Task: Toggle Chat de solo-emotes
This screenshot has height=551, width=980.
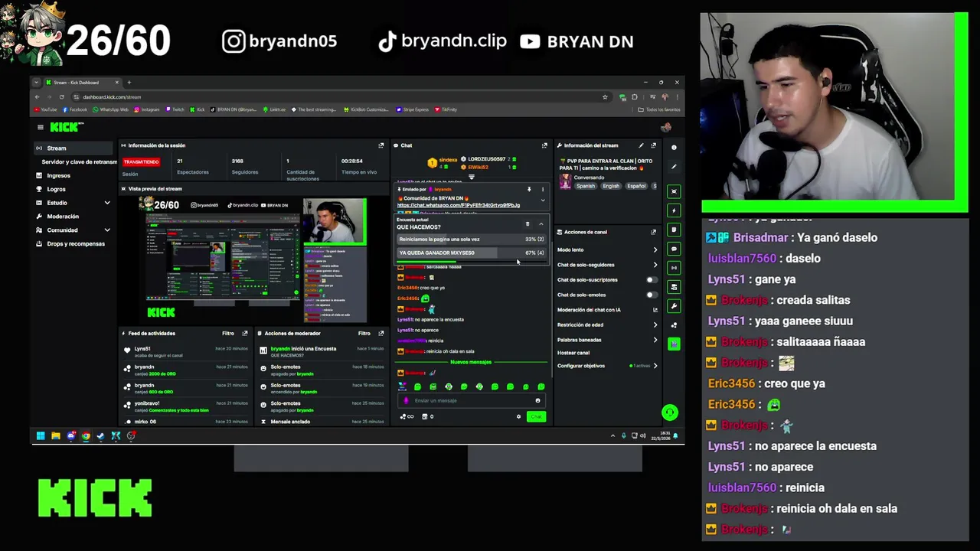Action: click(651, 295)
